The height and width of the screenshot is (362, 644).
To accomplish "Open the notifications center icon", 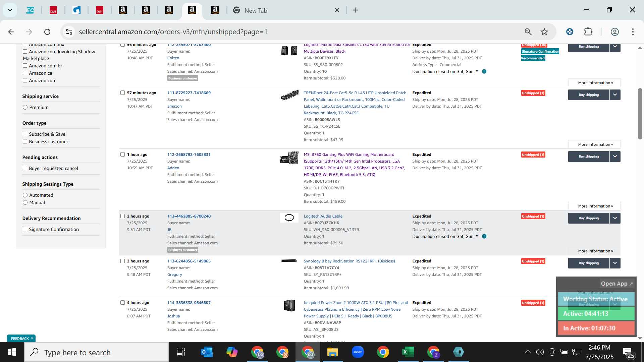I will tap(628, 352).
